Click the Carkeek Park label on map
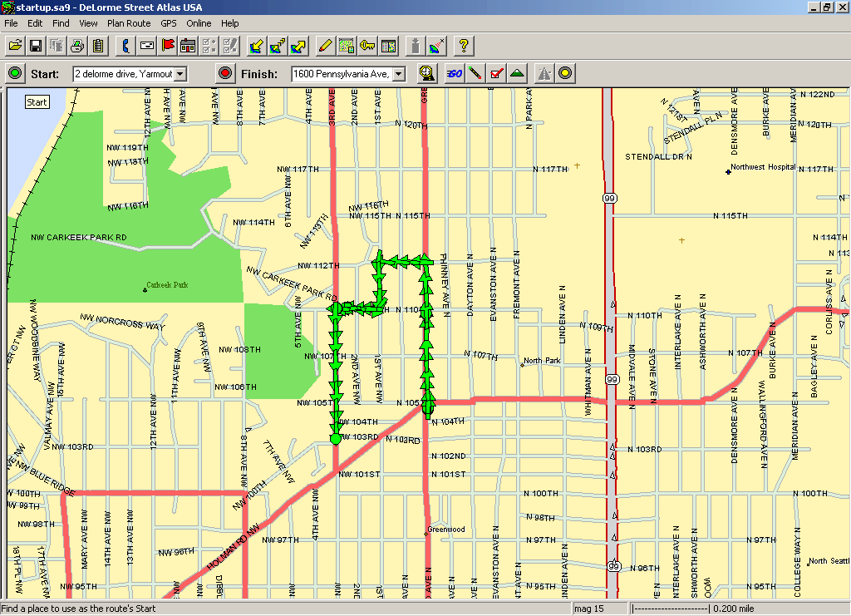The image size is (851, 616). click(x=167, y=284)
